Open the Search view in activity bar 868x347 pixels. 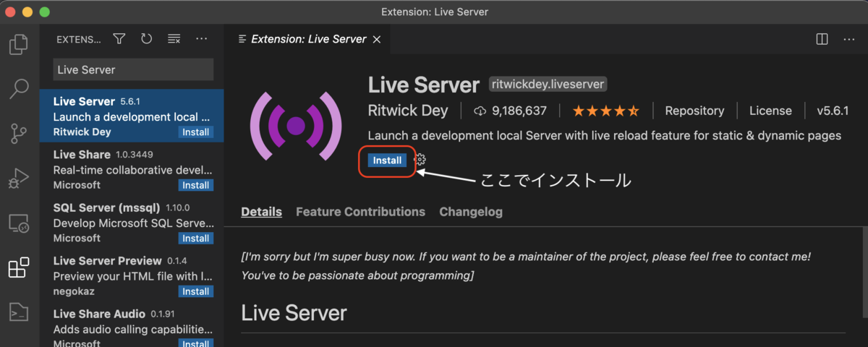pos(18,89)
